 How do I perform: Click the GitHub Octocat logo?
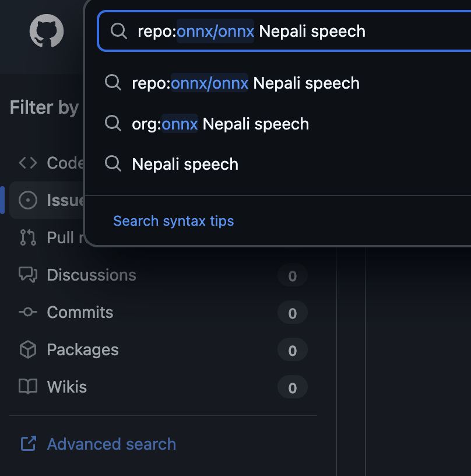[x=46, y=32]
